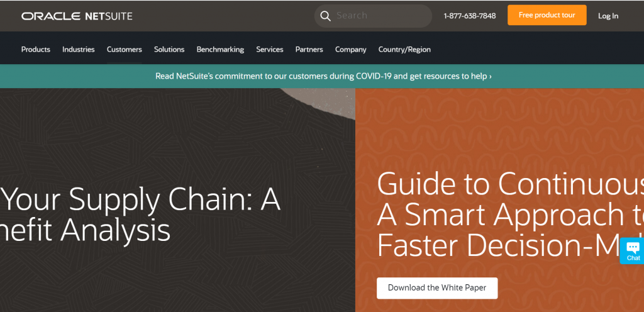Click the Oracle NetSuite logo
This screenshot has width=644, height=312.
77,16
